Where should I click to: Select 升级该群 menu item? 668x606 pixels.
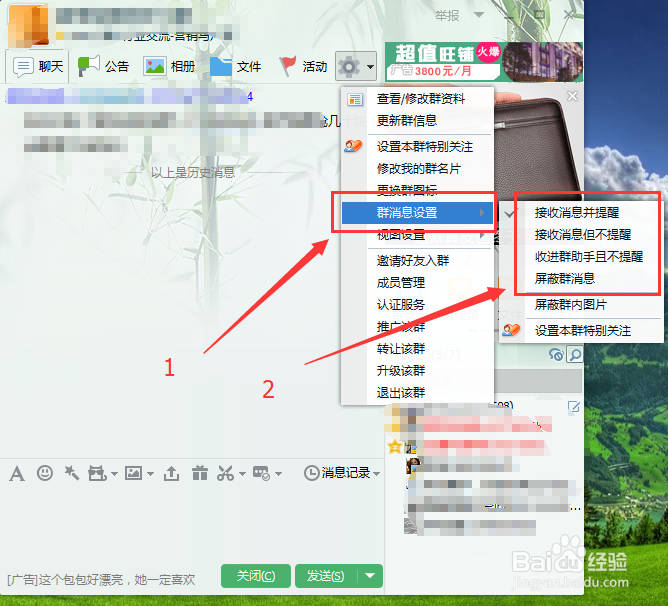point(418,370)
